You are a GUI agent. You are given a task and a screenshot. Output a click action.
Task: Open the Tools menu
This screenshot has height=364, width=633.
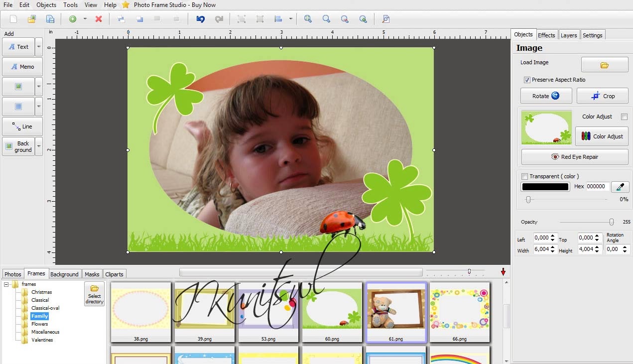coord(70,4)
